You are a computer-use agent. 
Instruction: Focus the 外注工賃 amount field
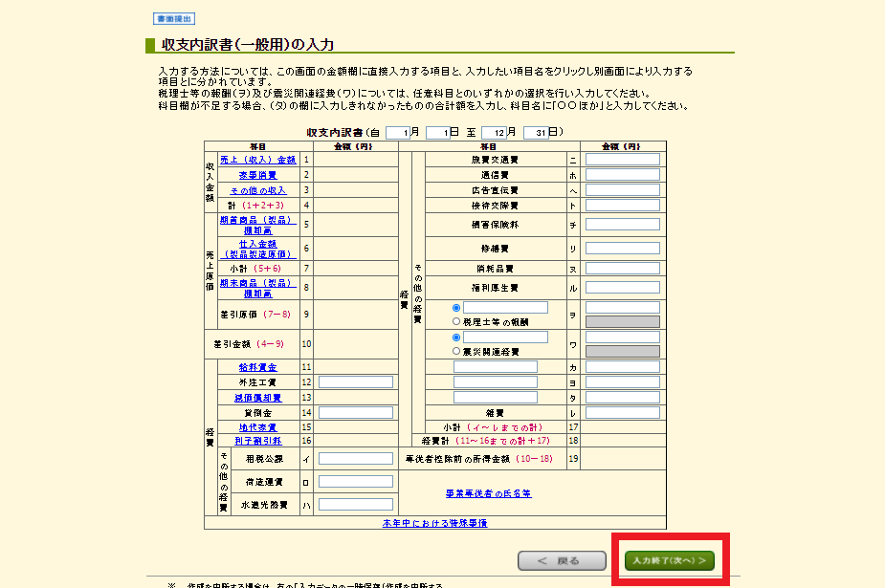tap(356, 382)
